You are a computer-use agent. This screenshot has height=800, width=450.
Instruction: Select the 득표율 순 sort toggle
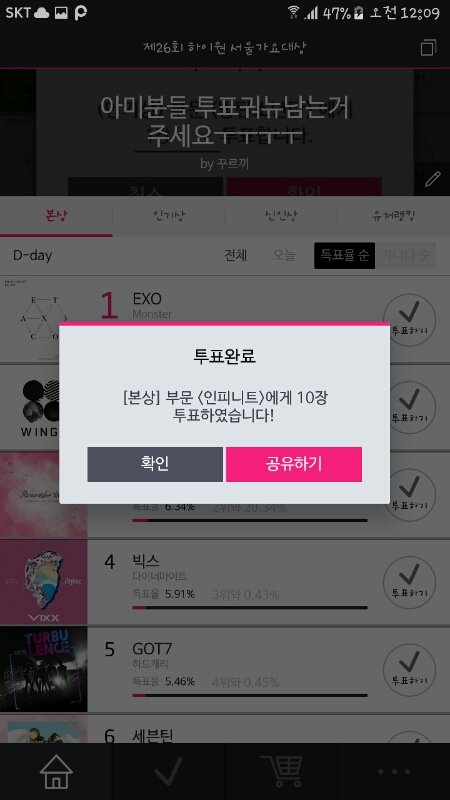344,255
